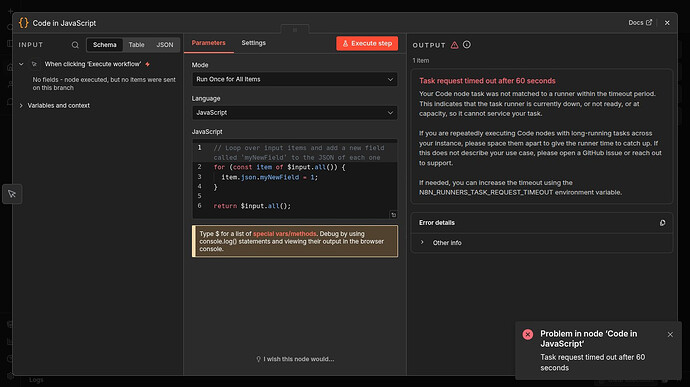The image size is (690, 387).
Task: Click the output info icon
Action: [x=467, y=44]
